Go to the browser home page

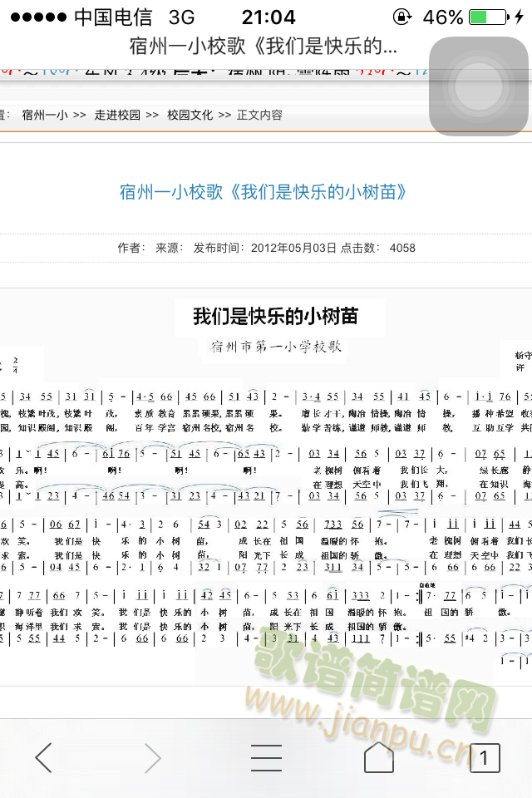coord(379,757)
